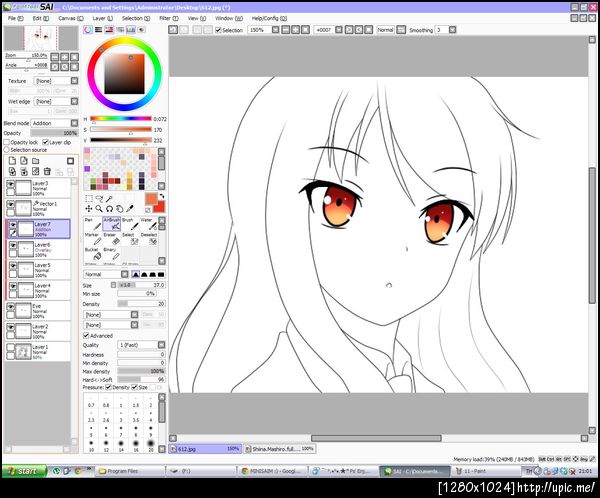600x498 pixels.
Task: Pick the rotate view tool
Action: (109, 209)
